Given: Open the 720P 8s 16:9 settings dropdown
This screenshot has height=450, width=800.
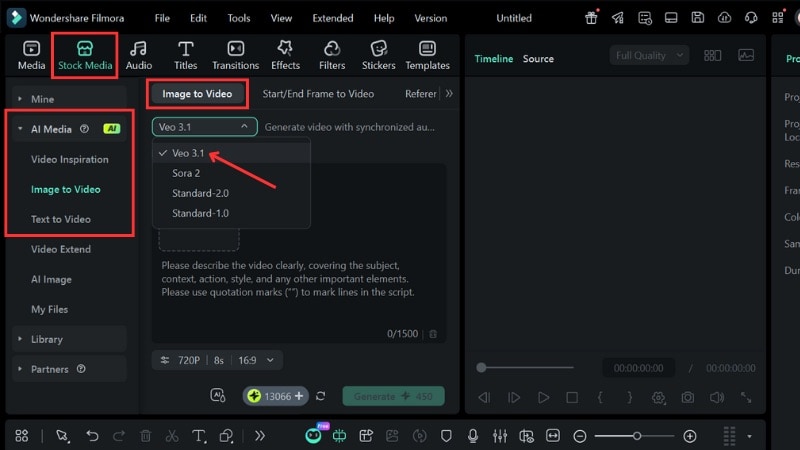Looking at the screenshot, I should click(217, 360).
